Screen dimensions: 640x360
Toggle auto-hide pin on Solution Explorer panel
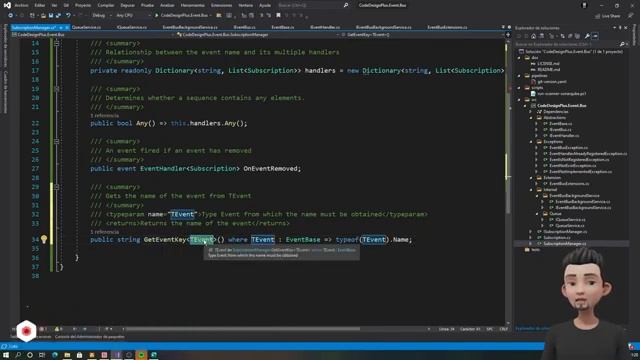point(620,28)
